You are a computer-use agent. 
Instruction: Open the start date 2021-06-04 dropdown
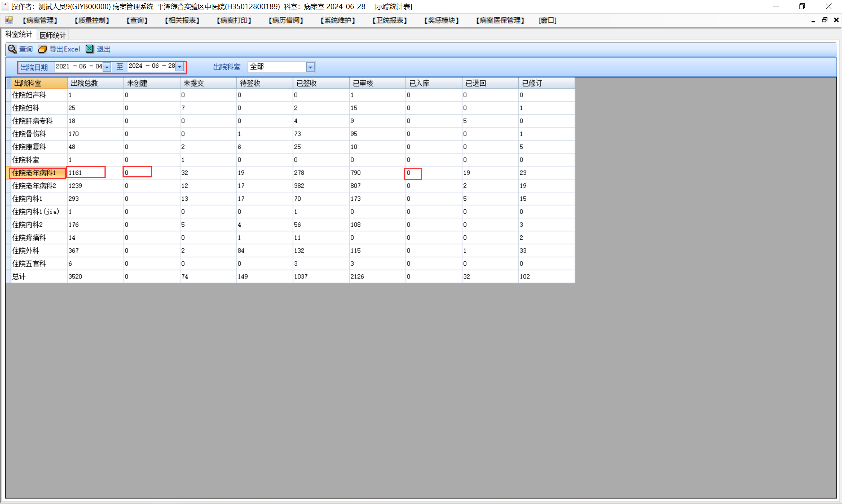point(107,67)
